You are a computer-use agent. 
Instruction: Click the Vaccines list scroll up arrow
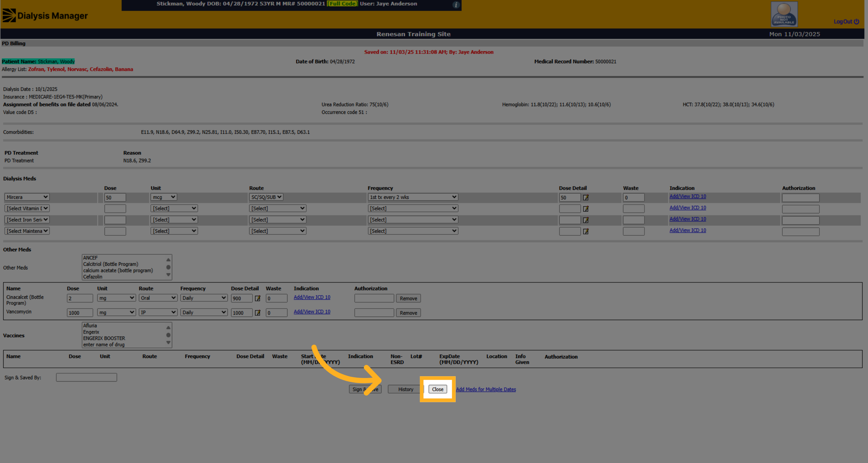[168, 328]
